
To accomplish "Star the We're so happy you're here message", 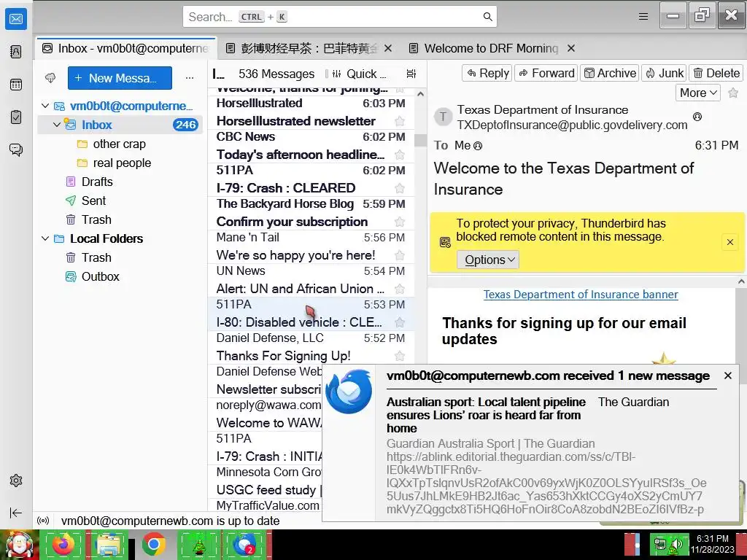I will click(400, 255).
